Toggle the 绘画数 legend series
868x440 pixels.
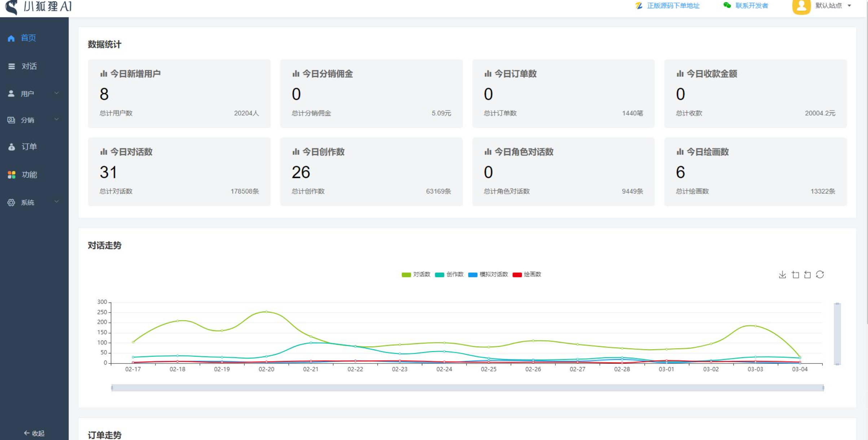[x=527, y=275]
